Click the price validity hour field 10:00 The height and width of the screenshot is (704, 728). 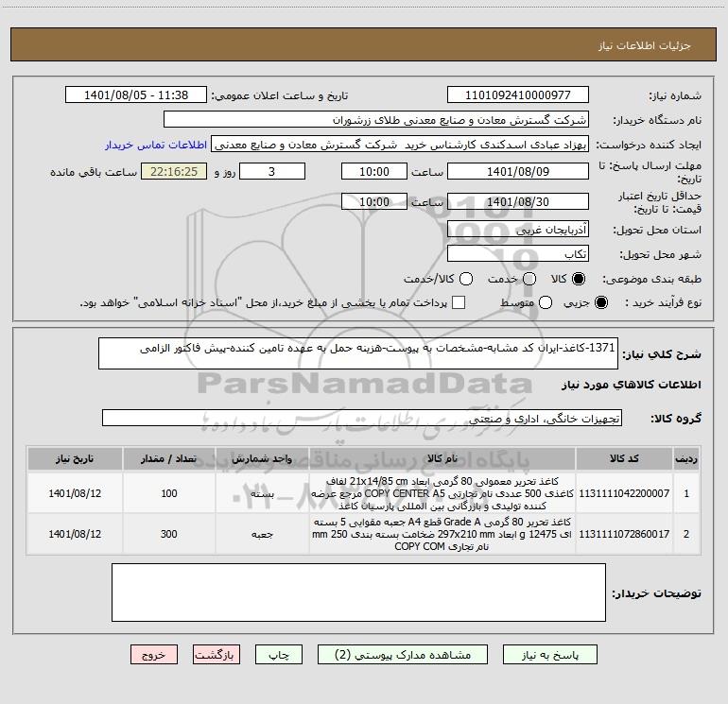coord(374,201)
